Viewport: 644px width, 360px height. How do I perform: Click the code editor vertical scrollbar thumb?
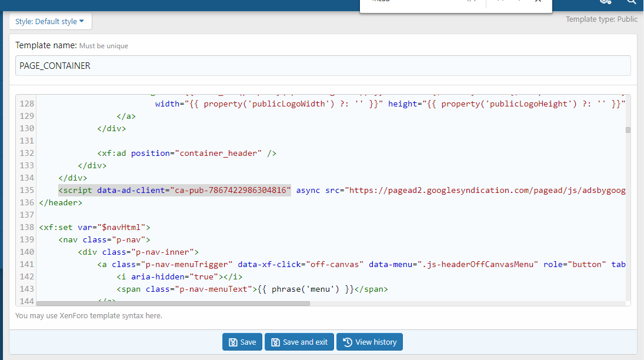pos(628,130)
